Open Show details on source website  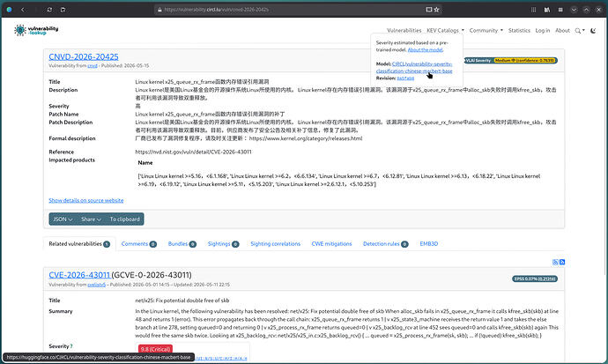click(x=86, y=200)
